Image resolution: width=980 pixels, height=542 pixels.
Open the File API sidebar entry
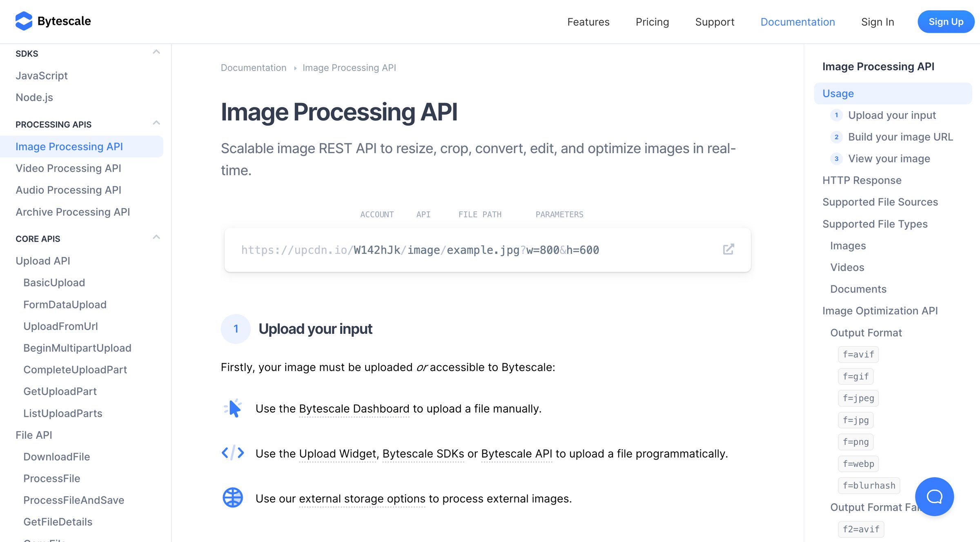(34, 435)
